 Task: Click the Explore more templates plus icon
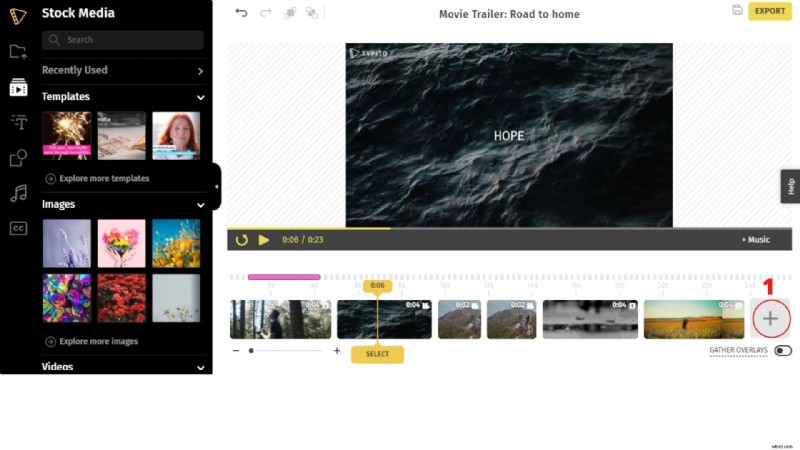pyautogui.click(x=51, y=179)
